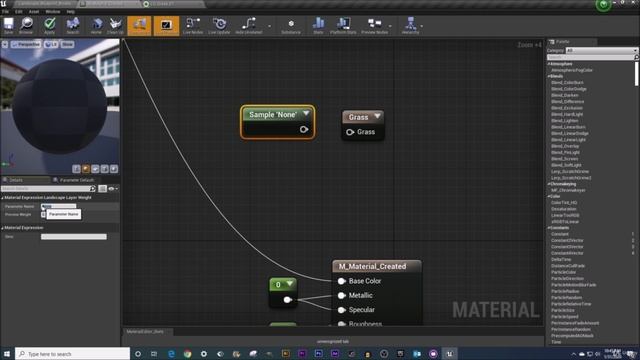
Task: Open Browse to find asset in content browser
Action: coord(26,26)
